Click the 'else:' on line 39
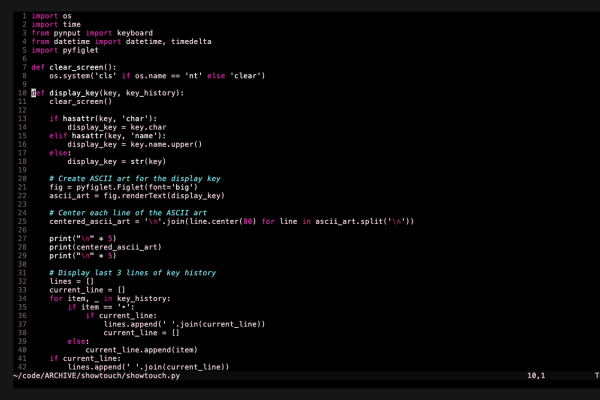Viewport: 600px width, 400px height. click(x=78, y=341)
